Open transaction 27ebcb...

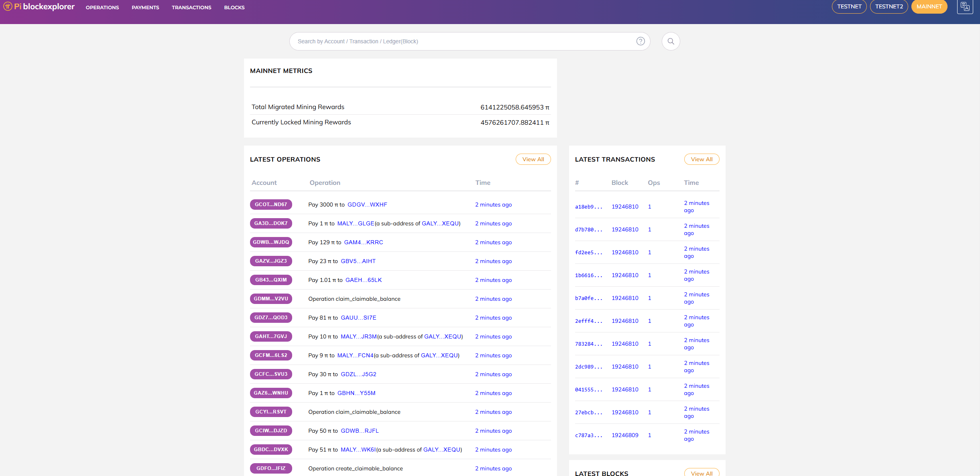(x=589, y=413)
